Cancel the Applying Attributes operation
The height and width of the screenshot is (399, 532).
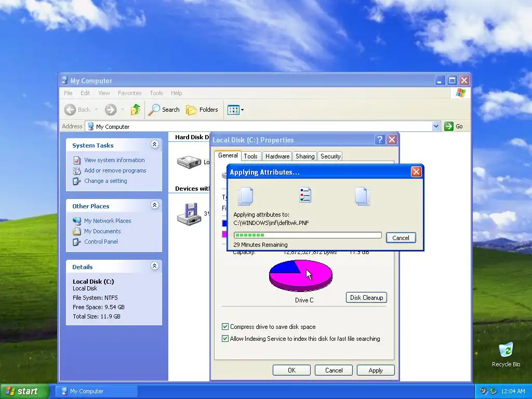[401, 238]
